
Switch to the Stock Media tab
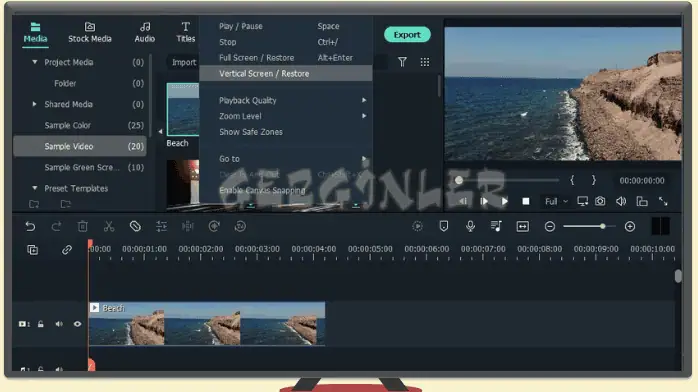coord(90,32)
